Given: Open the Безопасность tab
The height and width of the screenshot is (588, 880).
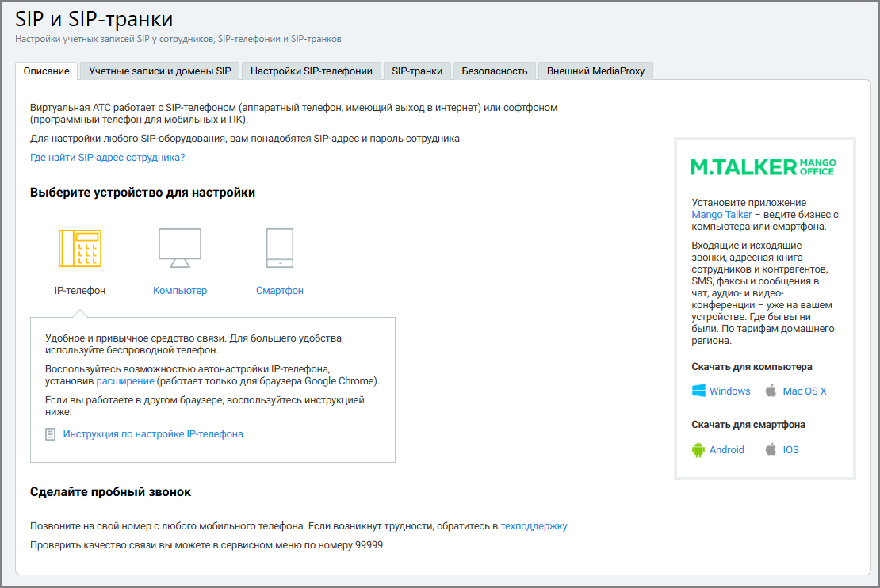Looking at the screenshot, I should 495,71.
